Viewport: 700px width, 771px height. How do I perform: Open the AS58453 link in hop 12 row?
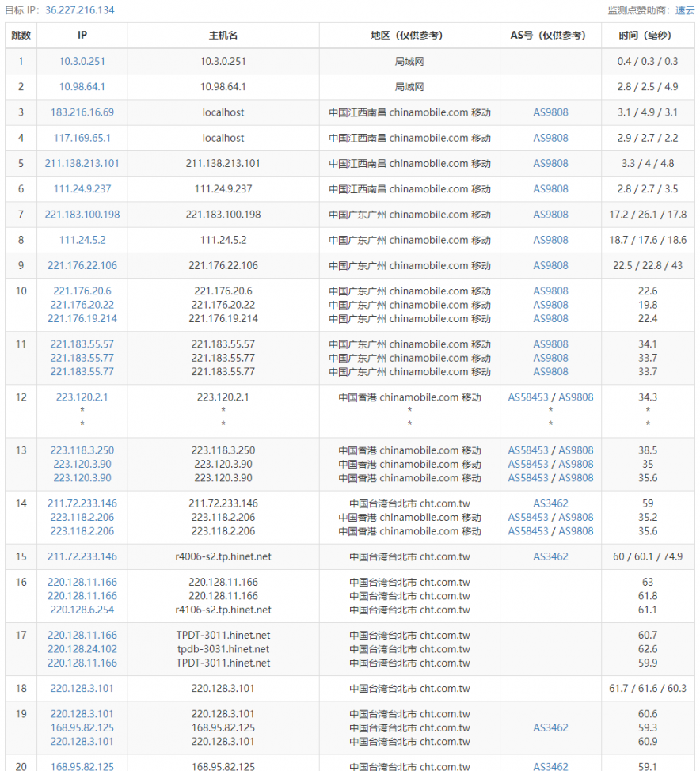[x=528, y=397]
